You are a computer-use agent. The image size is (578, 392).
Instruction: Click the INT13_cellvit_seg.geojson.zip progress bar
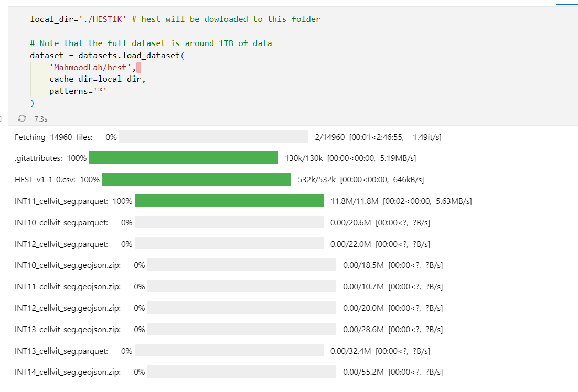(x=242, y=329)
